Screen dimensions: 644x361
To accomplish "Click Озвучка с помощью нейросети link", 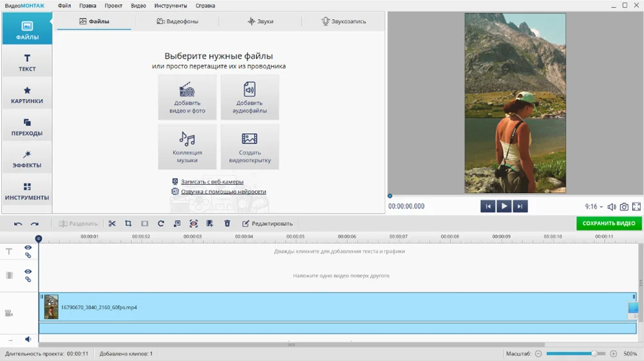I will pyautogui.click(x=223, y=192).
